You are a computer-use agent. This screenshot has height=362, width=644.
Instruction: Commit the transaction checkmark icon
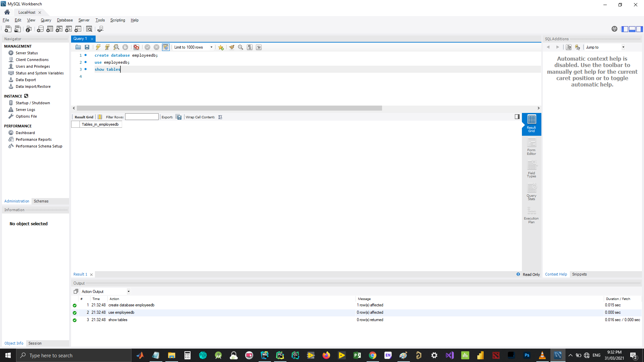[147, 47]
